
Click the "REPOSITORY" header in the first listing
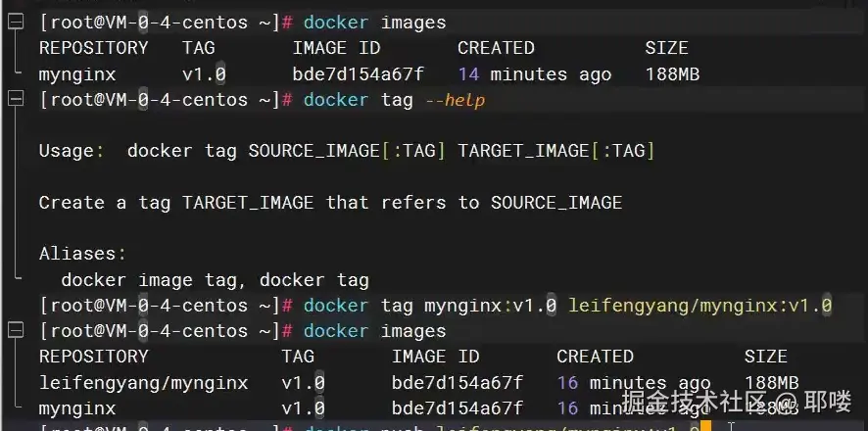tap(93, 48)
